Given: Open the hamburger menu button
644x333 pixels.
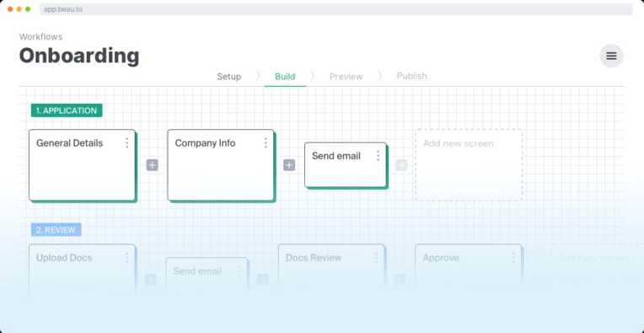Looking at the screenshot, I should point(611,56).
